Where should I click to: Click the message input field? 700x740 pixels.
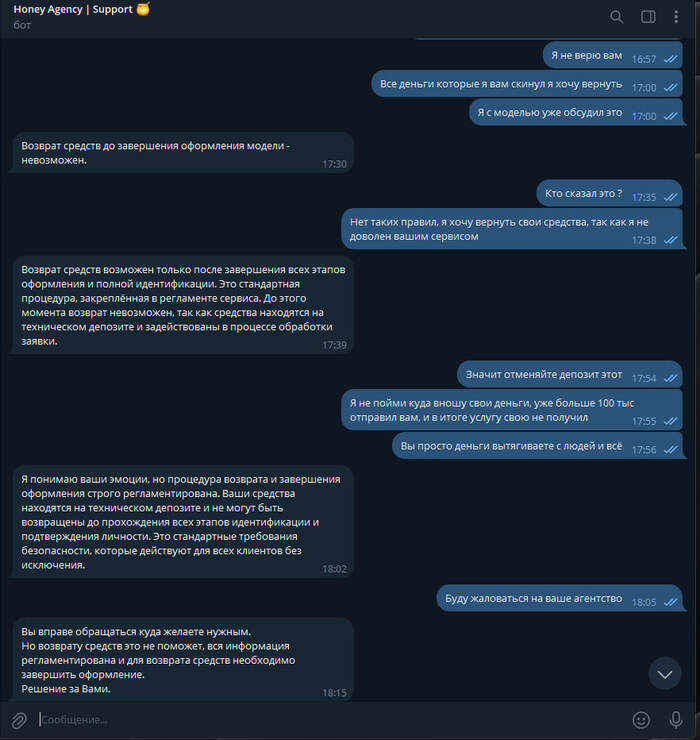coord(330,720)
